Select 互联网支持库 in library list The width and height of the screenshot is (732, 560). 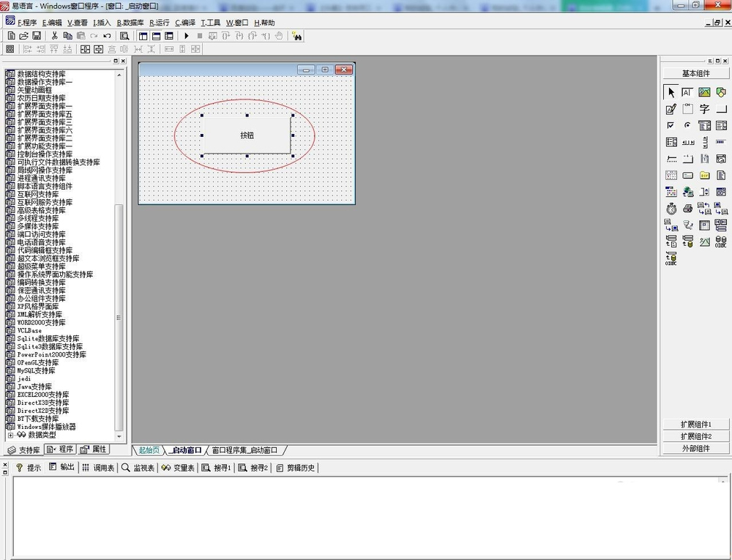pos(38,194)
